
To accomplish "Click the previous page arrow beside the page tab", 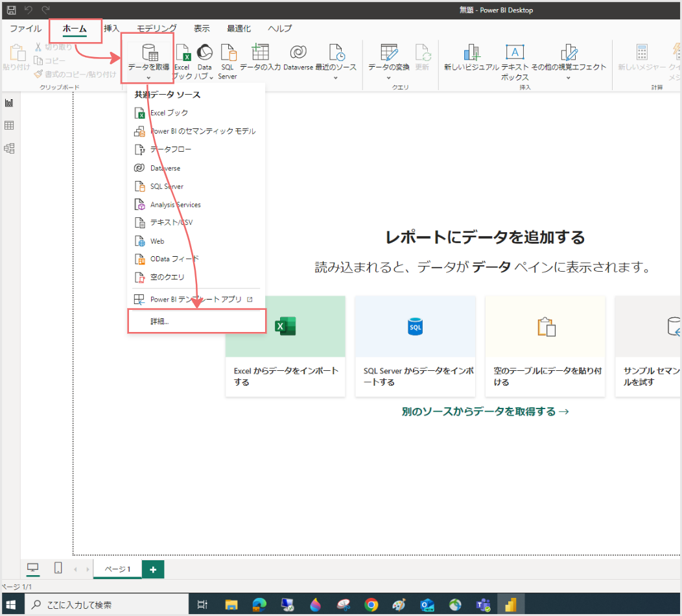I will [75, 569].
